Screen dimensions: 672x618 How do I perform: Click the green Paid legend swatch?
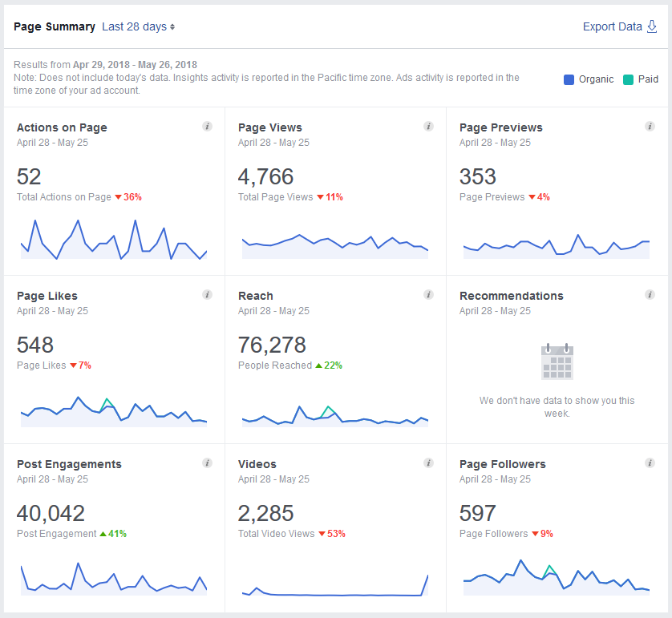point(628,79)
